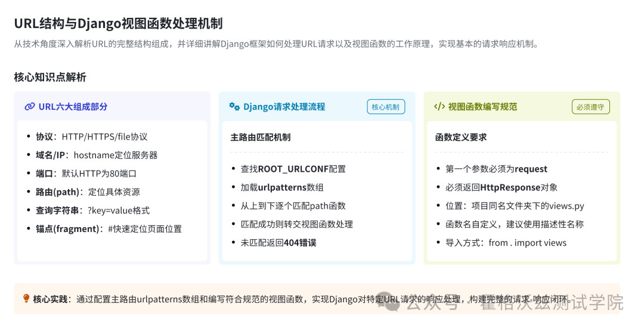Click the lightbulb icon beside 核心实践
Viewport: 644px width, 328px height.
click(x=26, y=298)
